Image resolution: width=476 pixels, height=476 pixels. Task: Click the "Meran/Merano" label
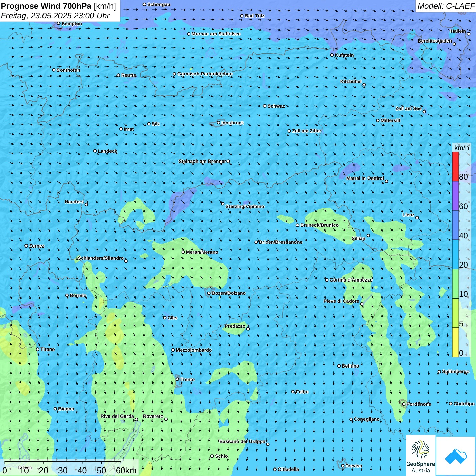tap(202, 252)
